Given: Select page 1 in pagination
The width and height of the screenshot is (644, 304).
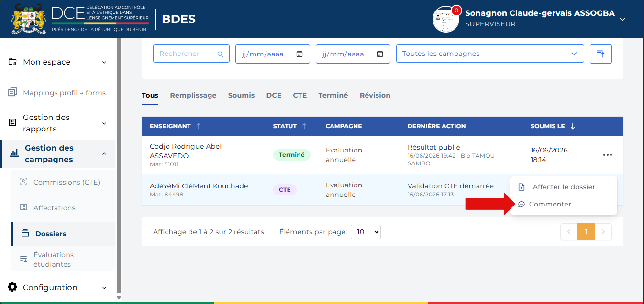Looking at the screenshot, I should 586,232.
